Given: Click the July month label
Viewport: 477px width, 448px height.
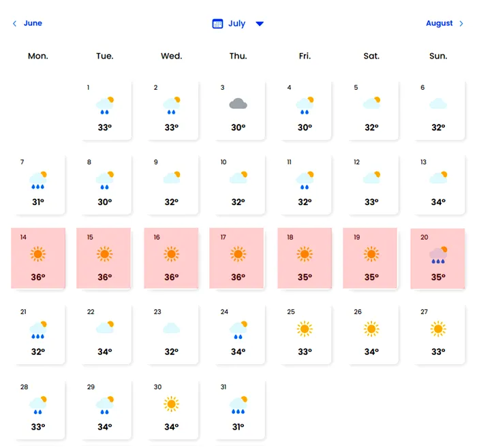Looking at the screenshot, I should click(x=236, y=24).
